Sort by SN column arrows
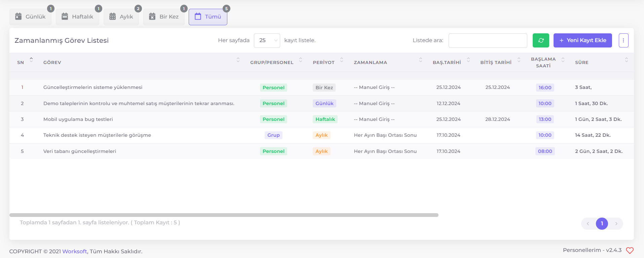The height and width of the screenshot is (258, 644). tap(31, 60)
